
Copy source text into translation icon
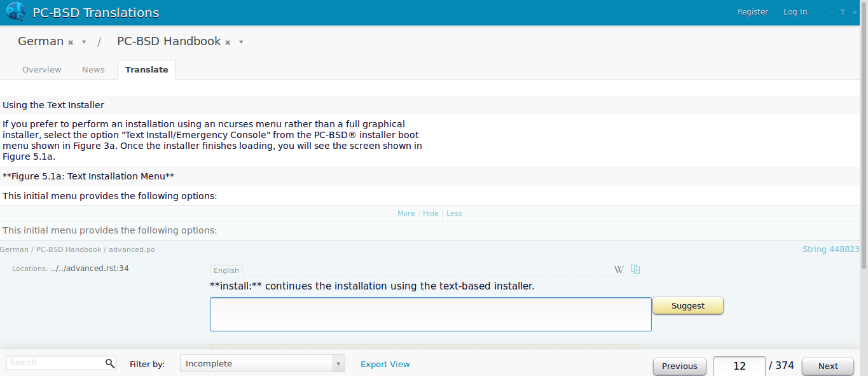point(635,269)
